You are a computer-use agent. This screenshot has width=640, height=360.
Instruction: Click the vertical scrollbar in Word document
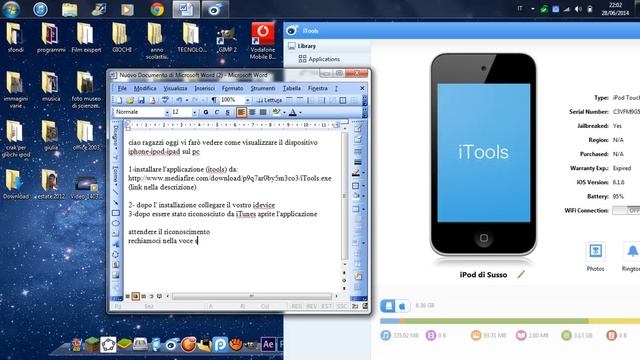click(344, 196)
